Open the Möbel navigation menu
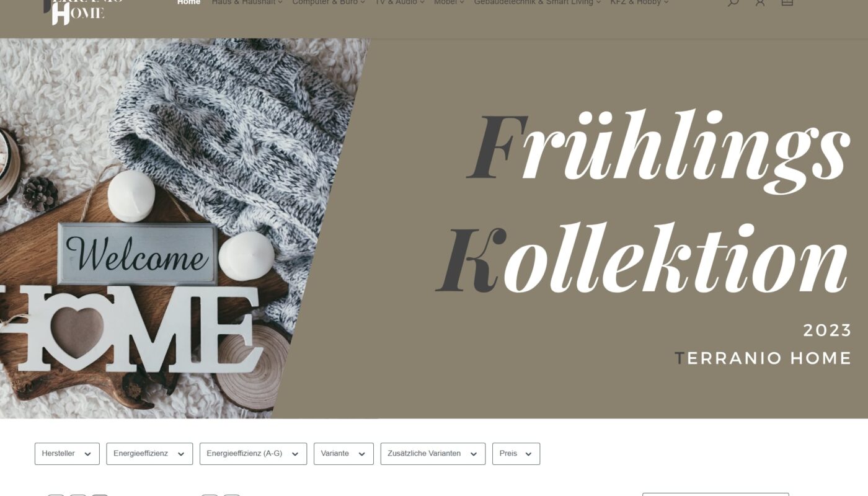 coord(449,2)
